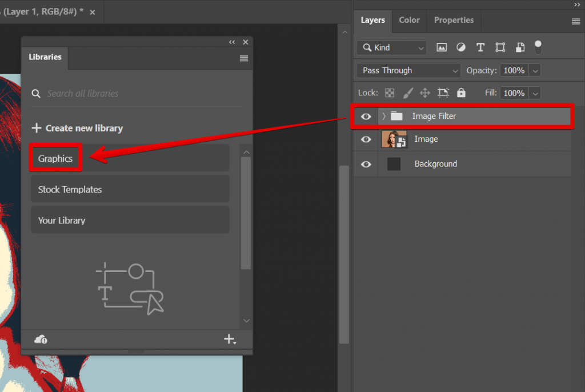Click Create new library
This screenshot has width=585, height=392.
(77, 128)
